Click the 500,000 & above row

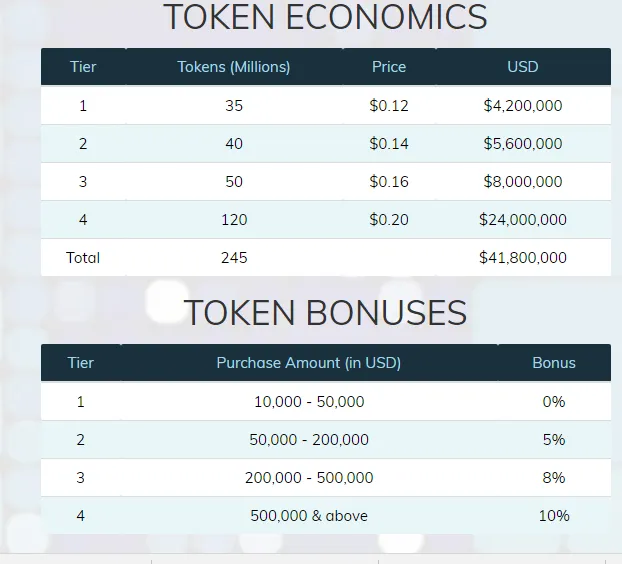pyautogui.click(x=326, y=516)
